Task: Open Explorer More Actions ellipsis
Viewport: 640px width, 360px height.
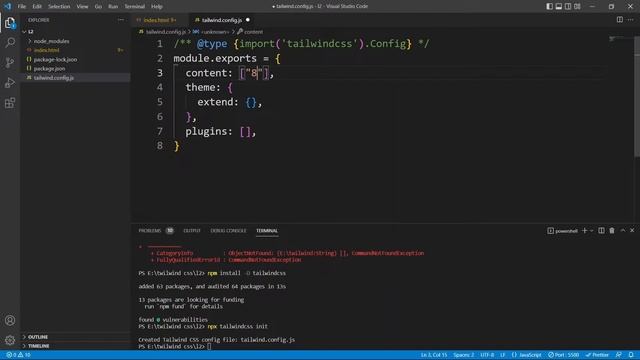Action: click(120, 20)
